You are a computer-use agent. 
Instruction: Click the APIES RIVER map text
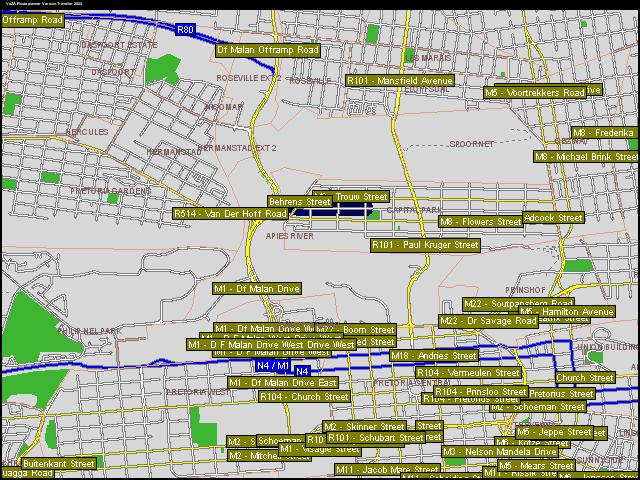pyautogui.click(x=290, y=236)
